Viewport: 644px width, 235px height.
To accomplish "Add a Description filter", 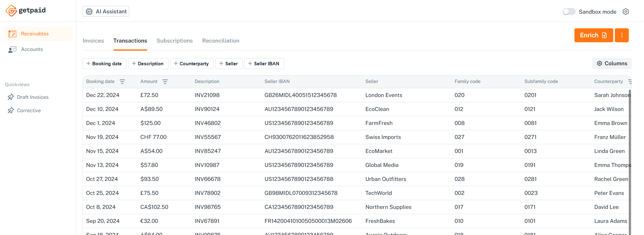I will coord(148,63).
